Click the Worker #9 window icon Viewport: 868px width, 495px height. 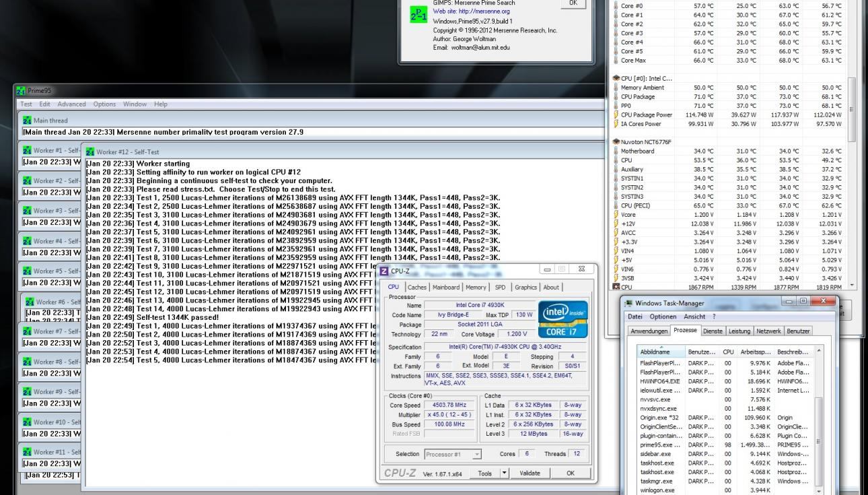coord(27,392)
